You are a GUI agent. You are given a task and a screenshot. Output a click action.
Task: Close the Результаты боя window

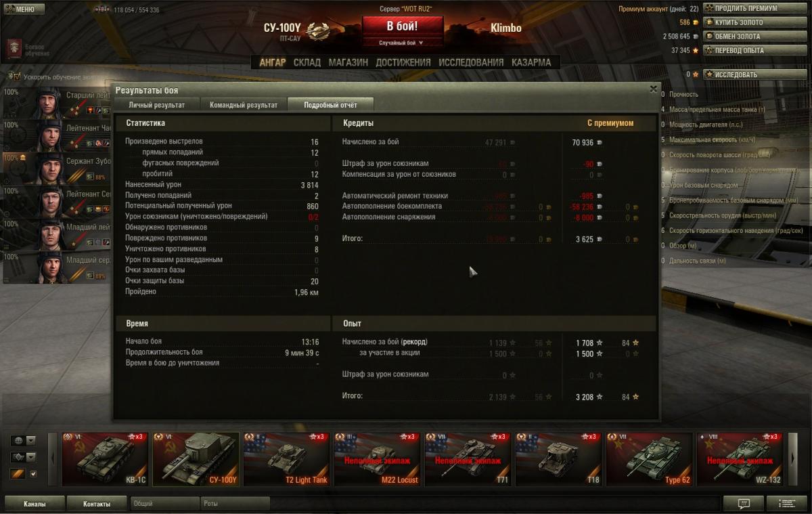coord(653,89)
